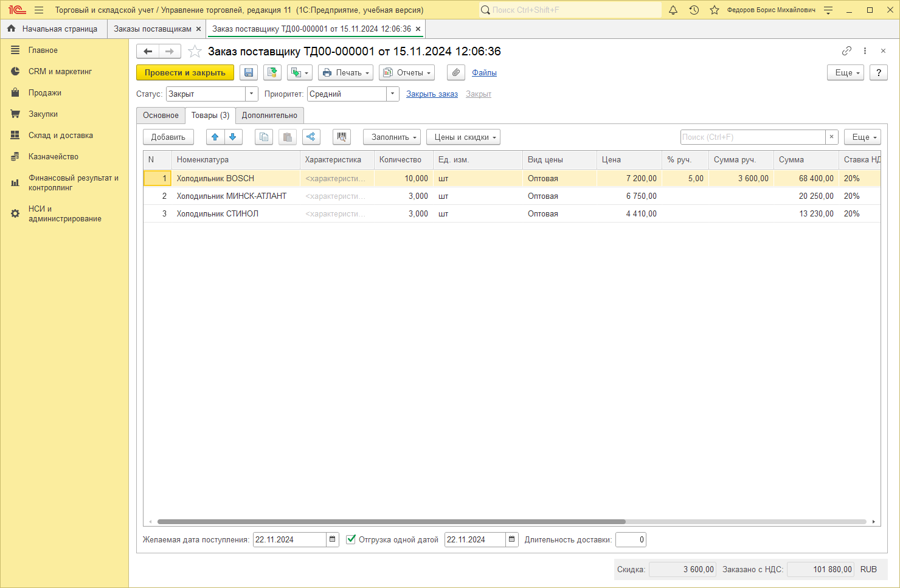Switch to the Дополнительно tab
The width and height of the screenshot is (900, 588).
[x=269, y=116]
